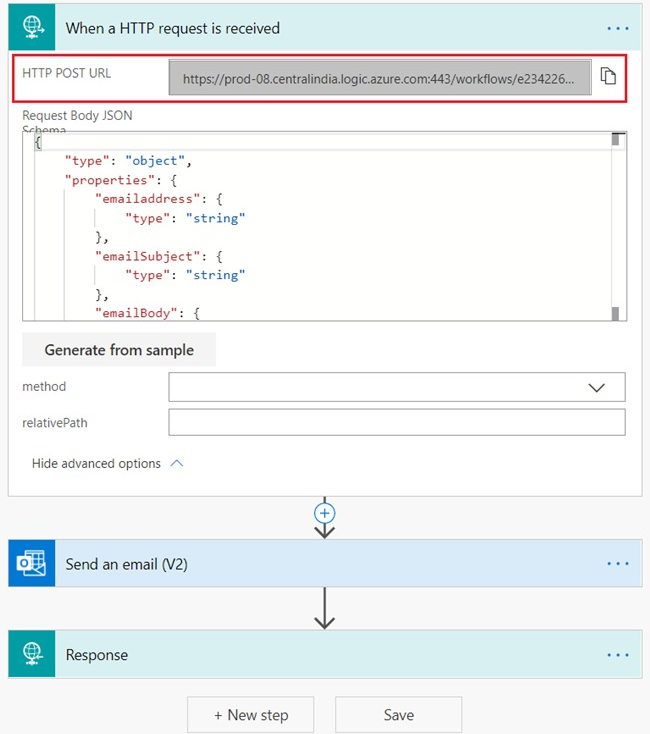Image resolution: width=650 pixels, height=734 pixels.
Task: Save the workflow
Action: [398, 715]
